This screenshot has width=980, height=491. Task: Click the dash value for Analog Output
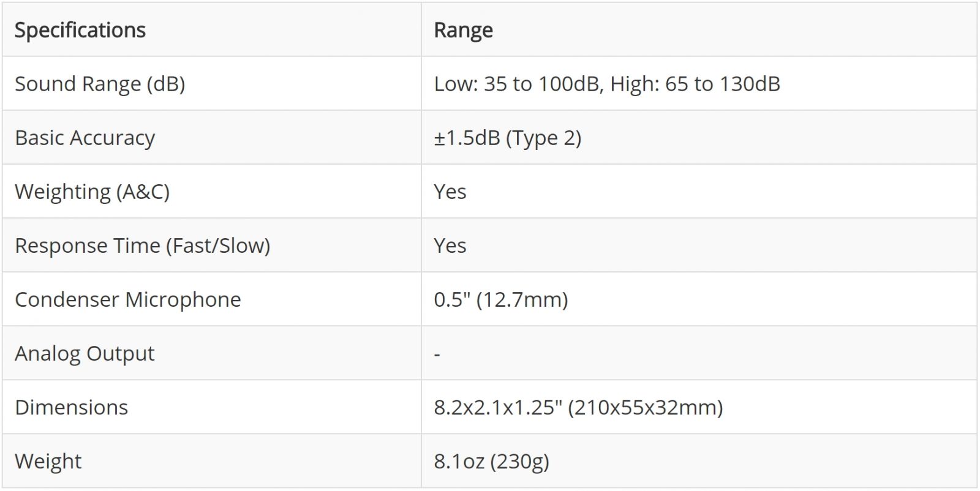(x=437, y=354)
